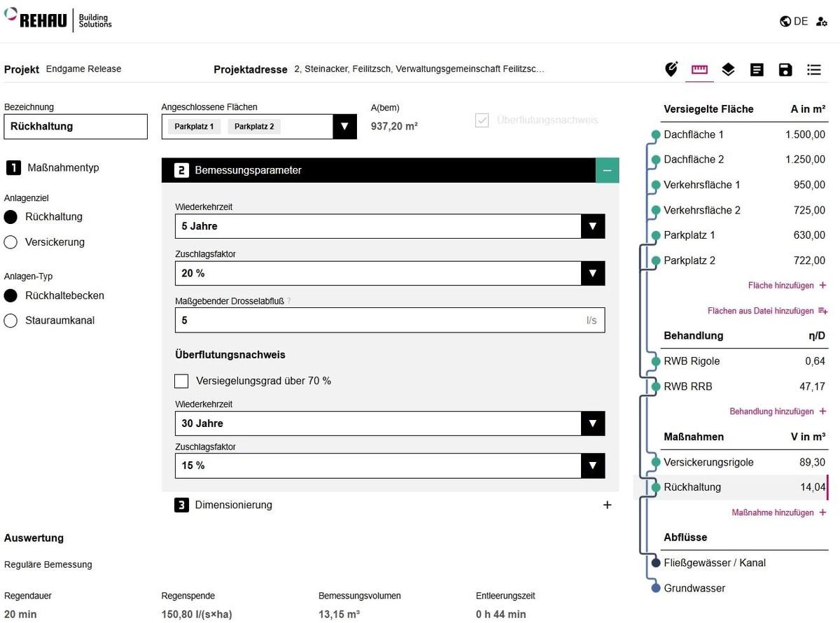Enable Versiegelungsgrad über 70 % checkbox
This screenshot has width=840, height=623.
[182, 381]
